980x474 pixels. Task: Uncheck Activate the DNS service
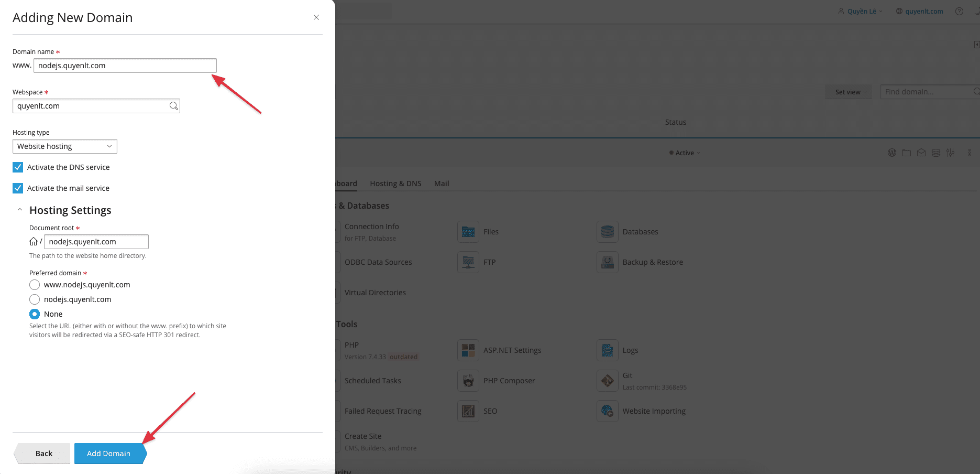pos(18,167)
